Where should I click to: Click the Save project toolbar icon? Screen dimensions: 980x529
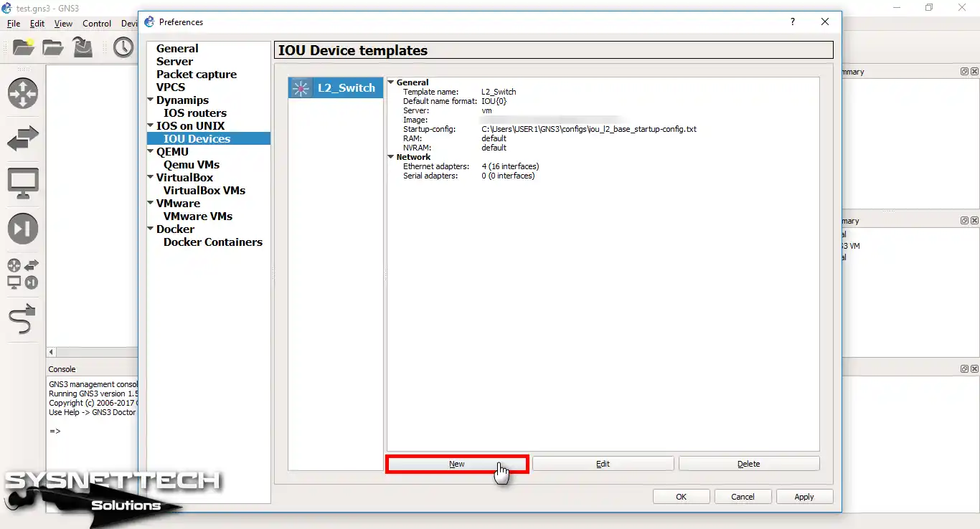click(x=83, y=48)
